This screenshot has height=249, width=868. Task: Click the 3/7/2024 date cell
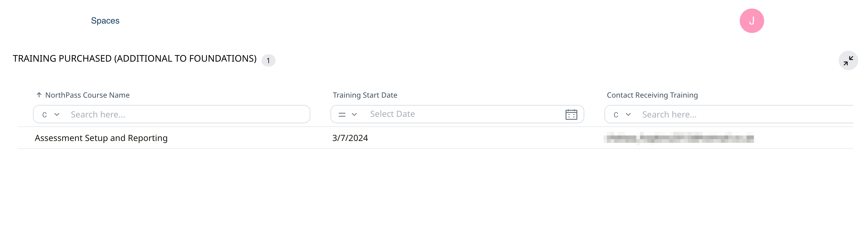350,138
